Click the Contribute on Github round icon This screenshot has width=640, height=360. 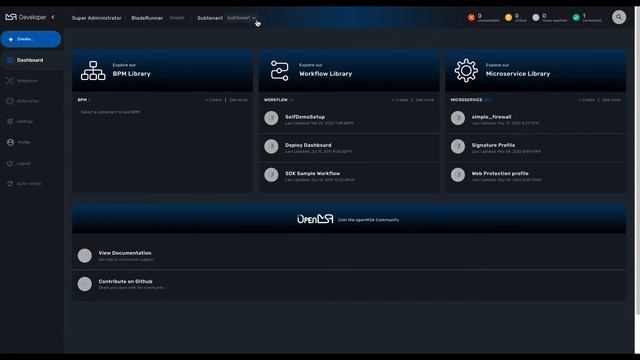coord(85,284)
